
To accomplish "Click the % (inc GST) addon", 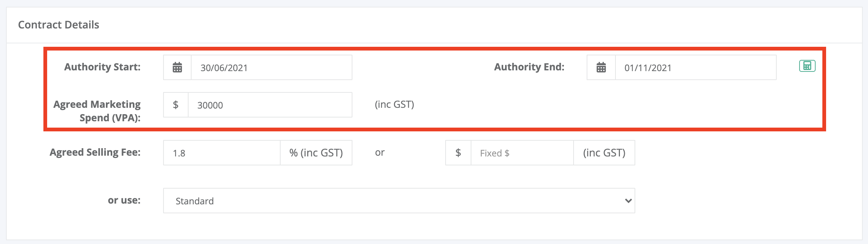I will 316,153.
